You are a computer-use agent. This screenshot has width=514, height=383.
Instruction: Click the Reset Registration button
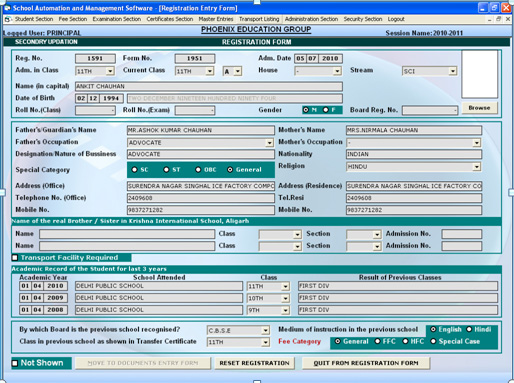tap(254, 363)
